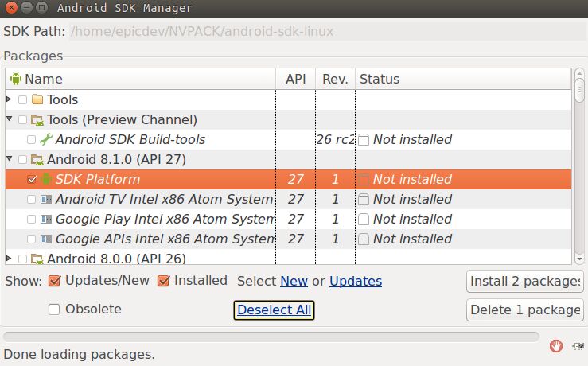Viewport: 588px width, 366px height.
Task: Click the status icon for Google Play Intel x86 row
Action: (x=364, y=220)
